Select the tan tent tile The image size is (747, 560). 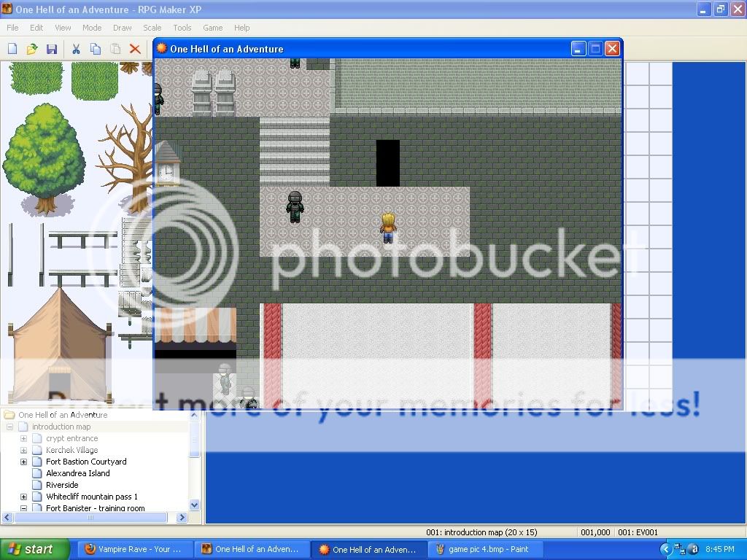(61, 346)
